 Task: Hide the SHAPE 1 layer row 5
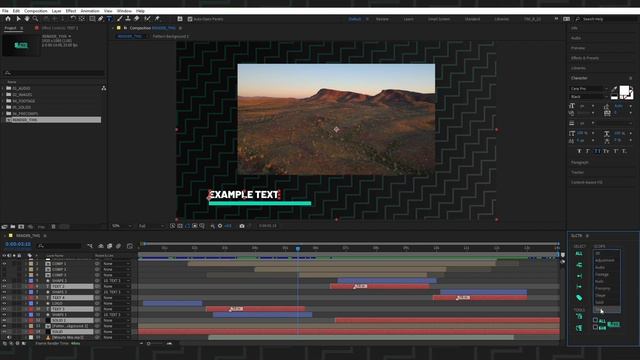pyautogui.click(x=4, y=281)
